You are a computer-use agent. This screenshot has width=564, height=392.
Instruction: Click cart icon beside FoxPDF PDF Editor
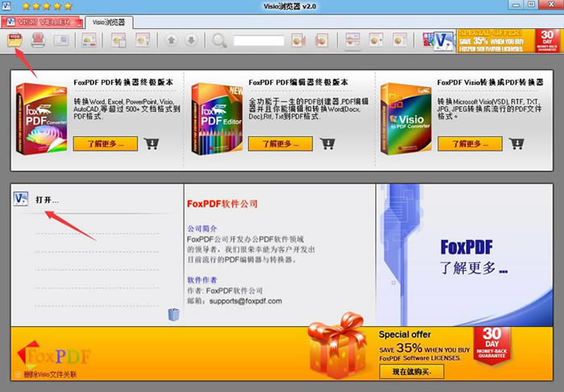[x=327, y=143]
